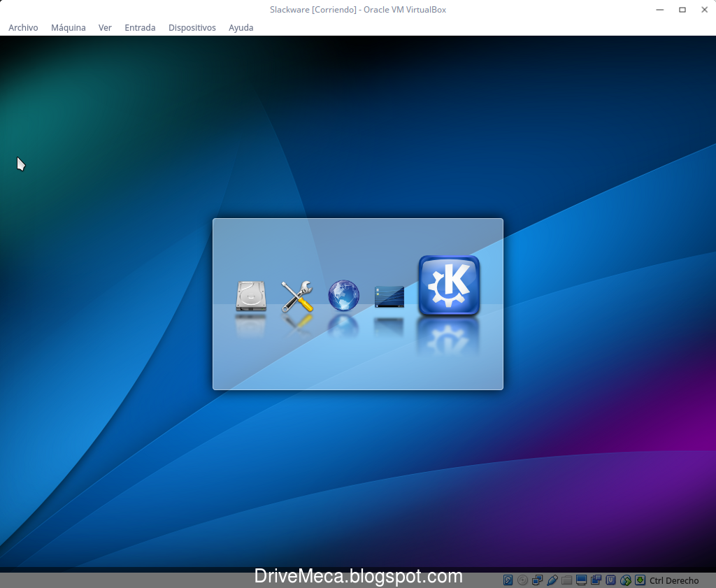Click the Ctrl Derecho host key indicator
The height and width of the screenshot is (588, 716).
673,580
